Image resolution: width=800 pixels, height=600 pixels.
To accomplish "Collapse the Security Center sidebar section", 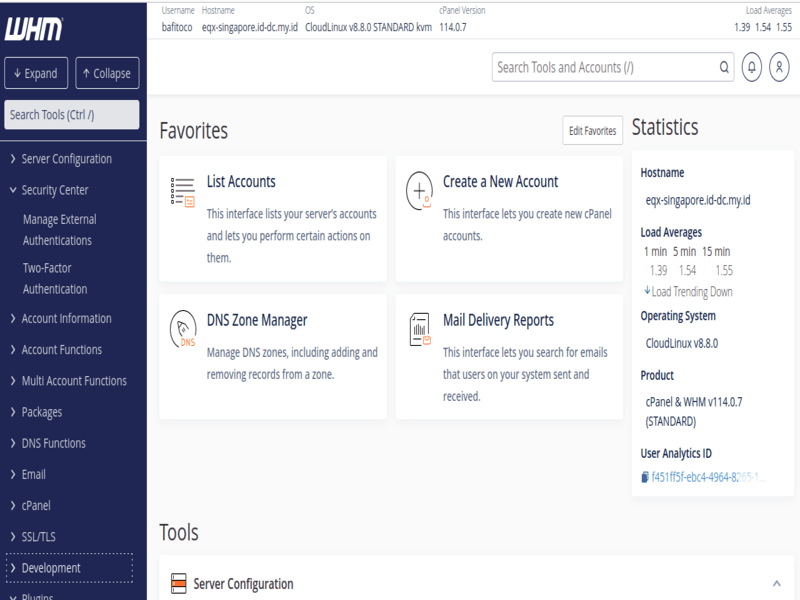I will (55, 190).
